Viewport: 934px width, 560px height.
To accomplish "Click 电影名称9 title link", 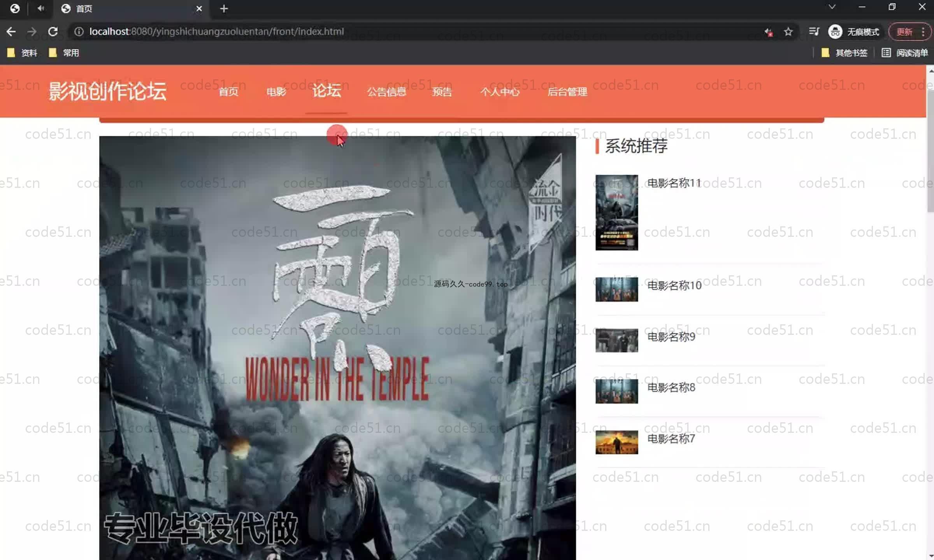I will coord(671,336).
